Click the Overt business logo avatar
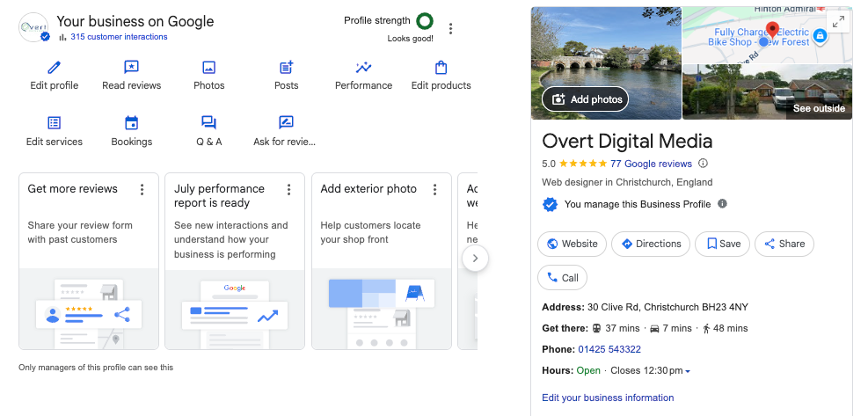Image resolution: width=868 pixels, height=416 pixels. 33,27
